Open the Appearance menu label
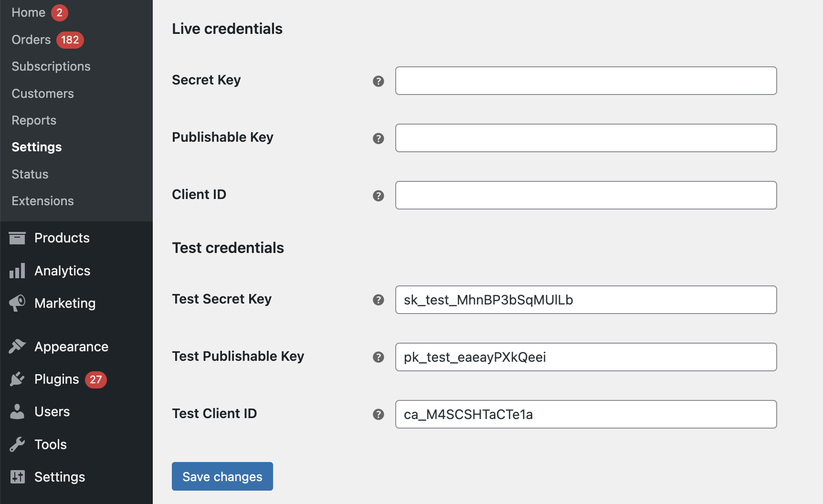The image size is (823, 504). coord(72,346)
